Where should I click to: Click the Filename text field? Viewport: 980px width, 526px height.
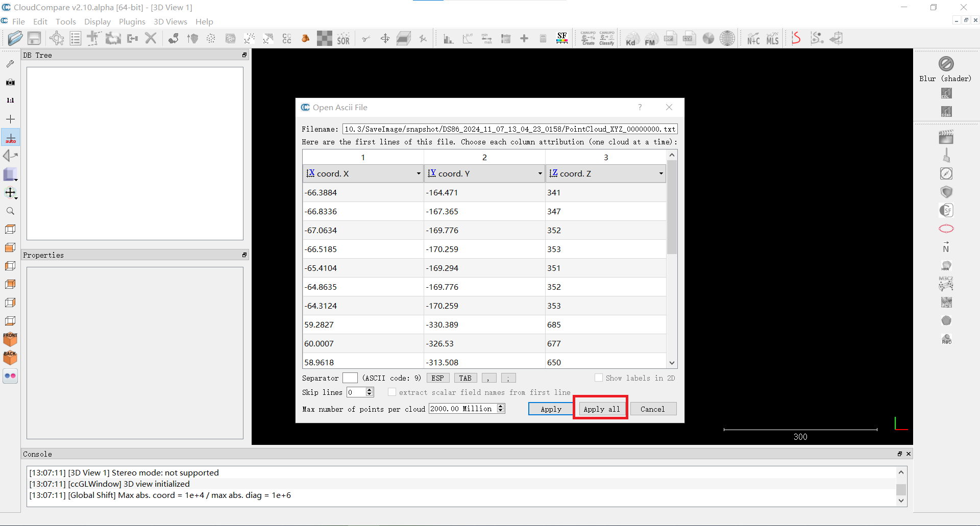[x=510, y=129]
